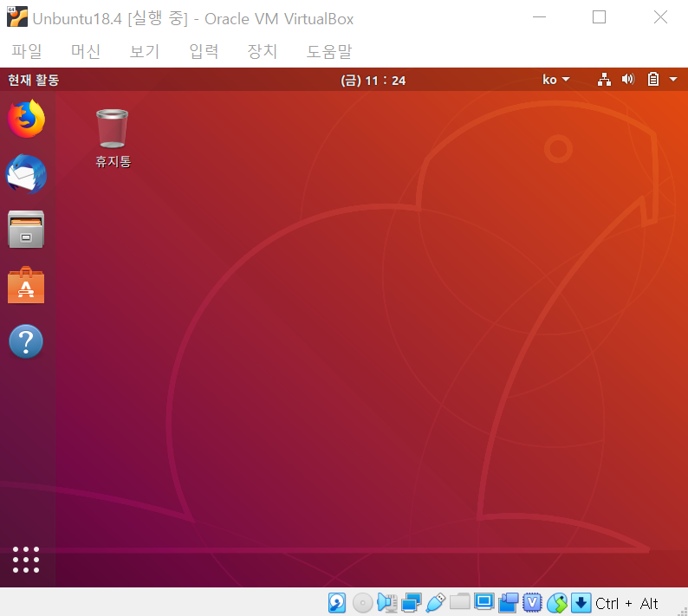Open the 도움말 menu

[328, 51]
